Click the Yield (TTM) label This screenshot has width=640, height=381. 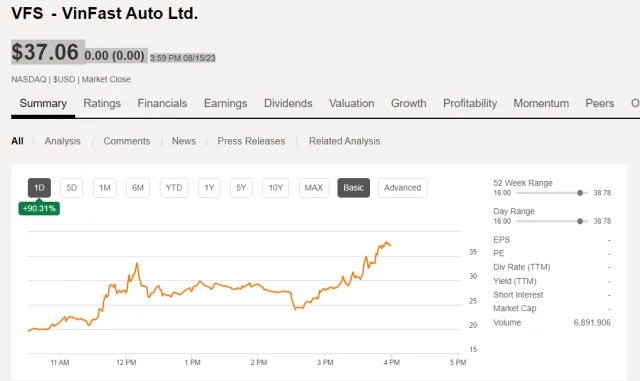pyautogui.click(x=515, y=281)
